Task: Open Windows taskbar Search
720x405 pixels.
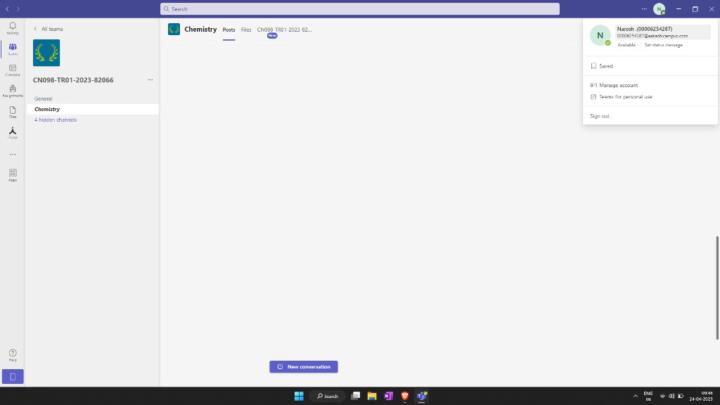Action: pyautogui.click(x=328, y=396)
